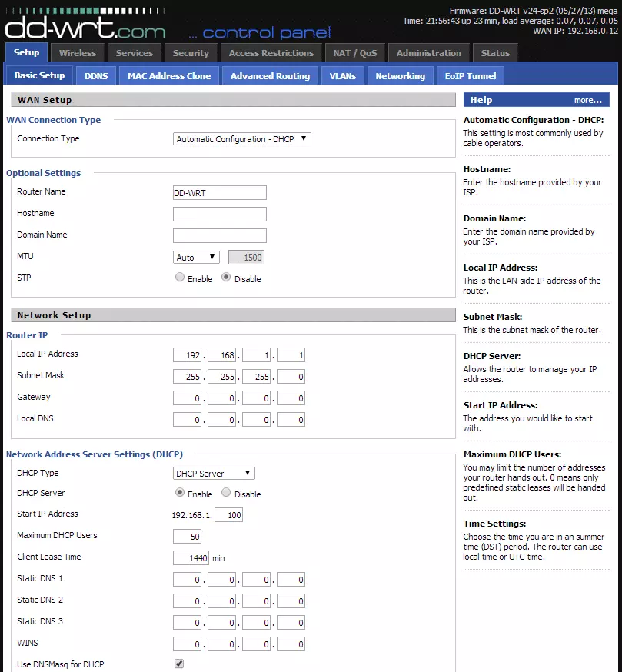Toggle Use DNSMasq for DHCP checkbox
622x672 pixels.
(179, 664)
